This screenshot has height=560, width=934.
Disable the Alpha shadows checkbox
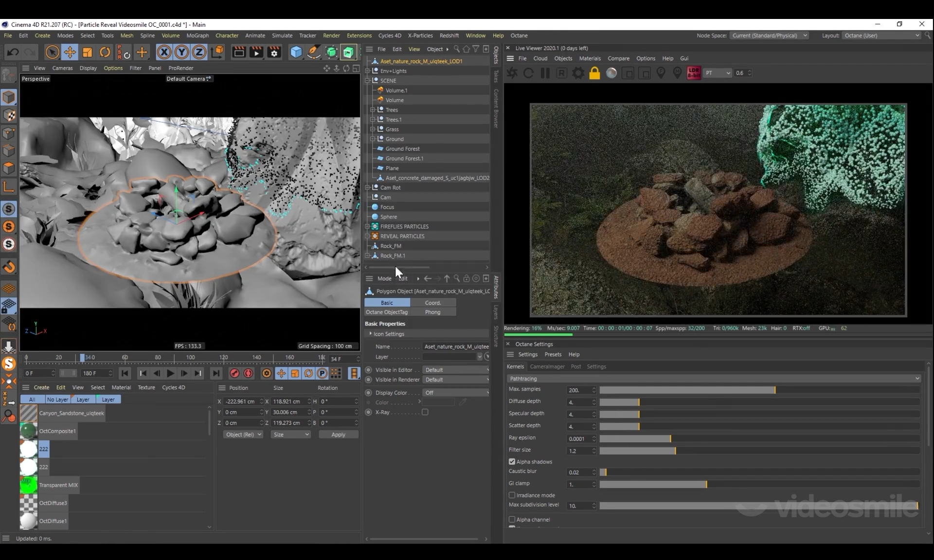tap(512, 461)
